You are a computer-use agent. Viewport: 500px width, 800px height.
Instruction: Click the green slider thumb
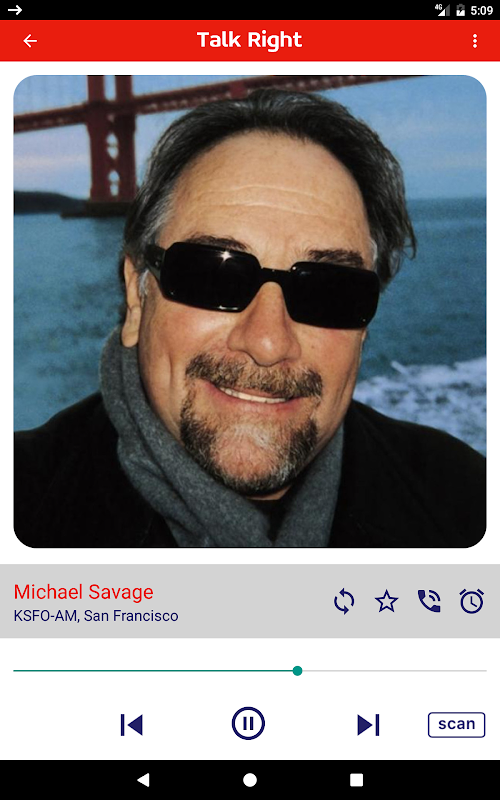pos(297,671)
